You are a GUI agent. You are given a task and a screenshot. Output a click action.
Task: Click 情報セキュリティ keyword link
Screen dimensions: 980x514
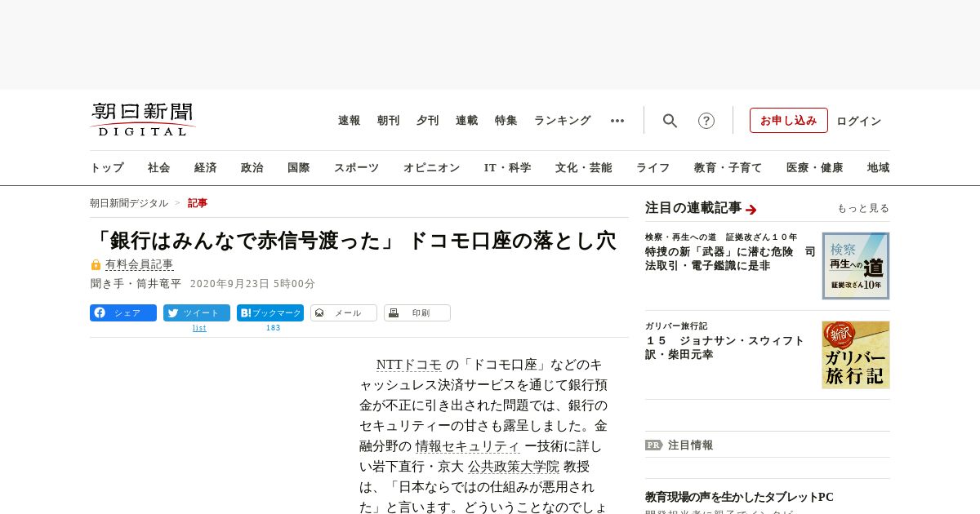click(468, 446)
